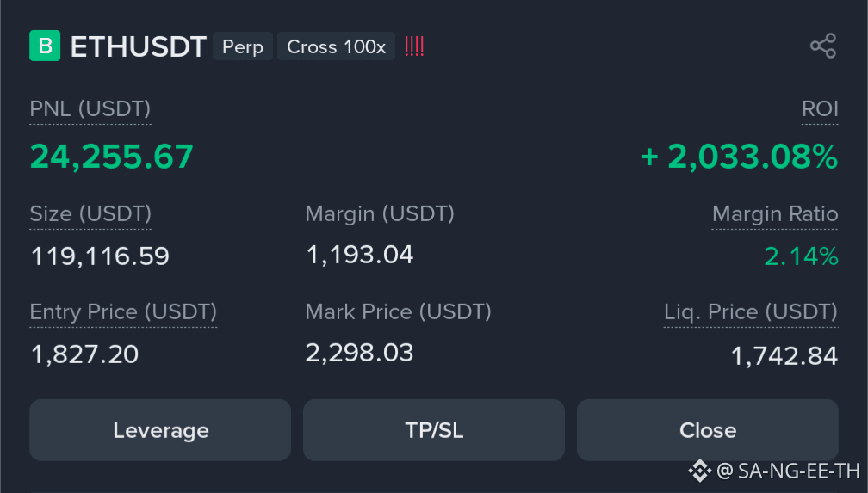The height and width of the screenshot is (493, 868).
Task: Open TP/SL settings
Action: [434, 430]
